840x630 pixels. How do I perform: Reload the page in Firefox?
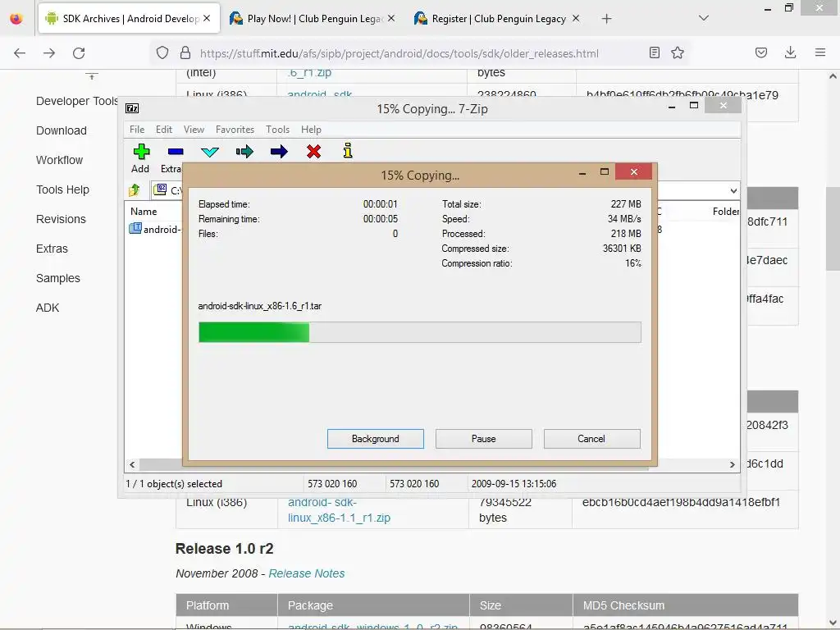click(79, 53)
